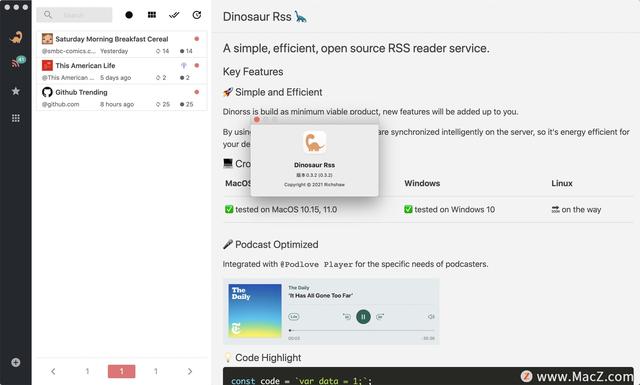Click the Windows column header

422,183
